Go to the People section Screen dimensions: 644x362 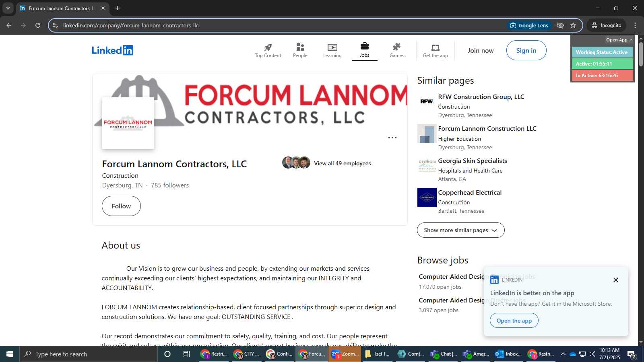click(x=300, y=50)
